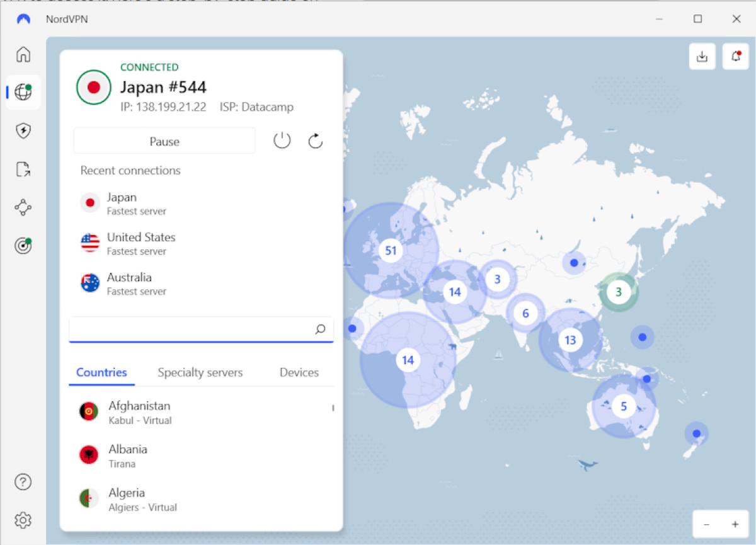Screen dimensions: 756x545
Task: Click the West Africa server dot
Action: click(352, 328)
